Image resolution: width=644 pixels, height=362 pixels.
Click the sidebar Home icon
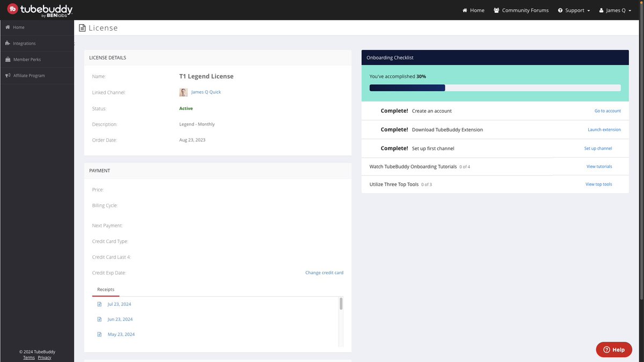click(8, 27)
